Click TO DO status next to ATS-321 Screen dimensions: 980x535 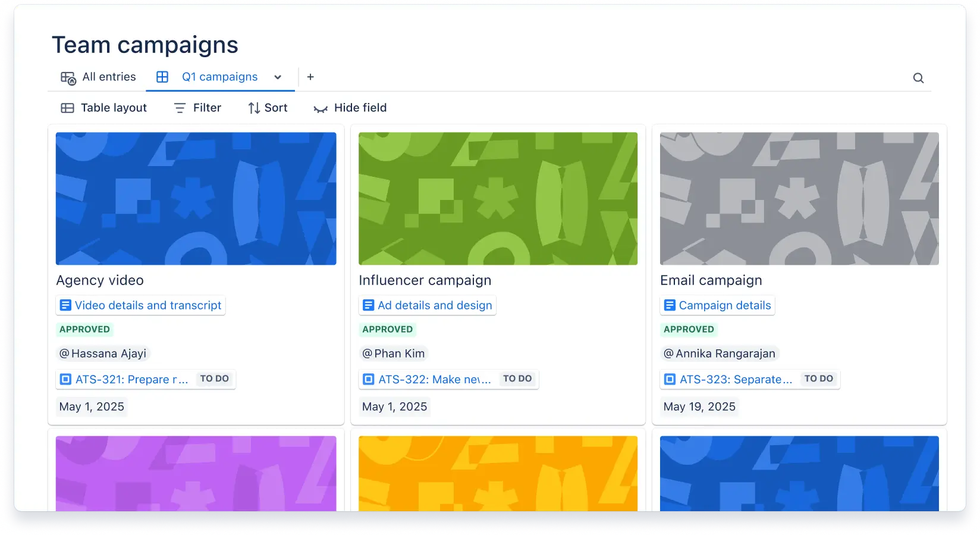coord(215,378)
